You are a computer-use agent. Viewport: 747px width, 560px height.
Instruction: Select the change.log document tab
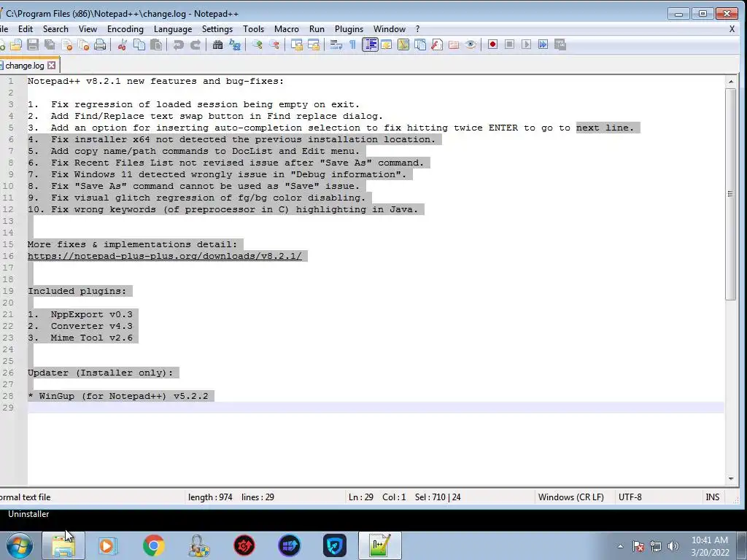[x=25, y=65]
